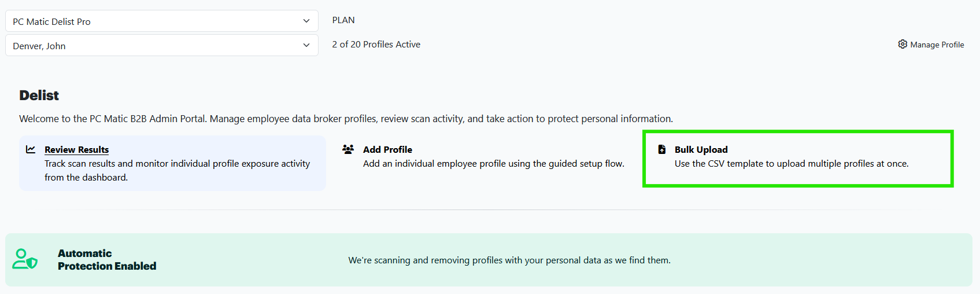Viewport: 980px width, 294px height.
Task: Choose the Bulk Upload heading
Action: click(x=701, y=150)
